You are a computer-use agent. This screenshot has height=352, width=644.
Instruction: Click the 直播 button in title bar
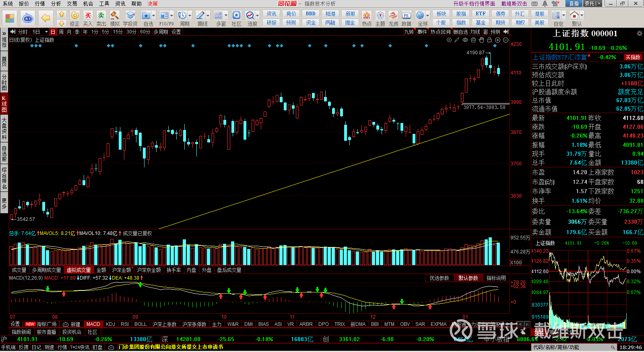pyautogui.click(x=574, y=4)
